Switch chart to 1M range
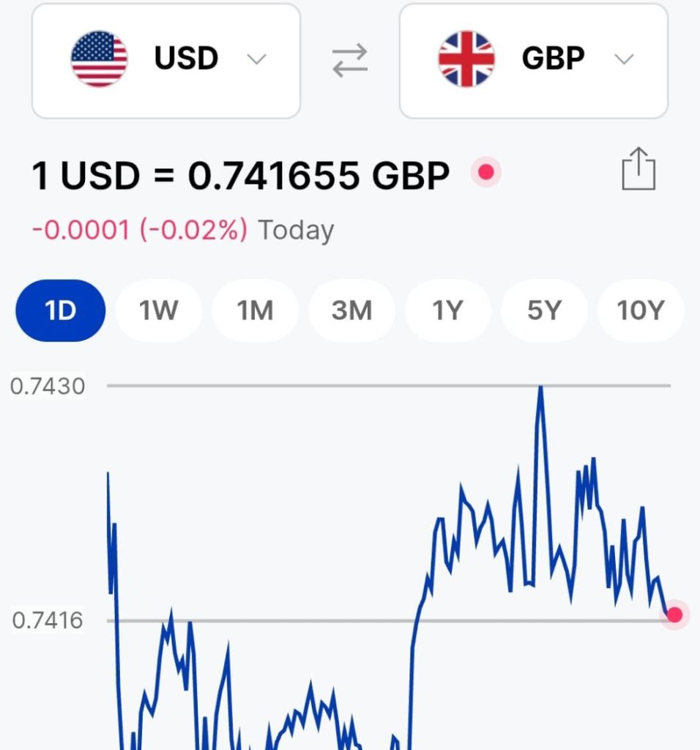This screenshot has width=700, height=750. 256,311
